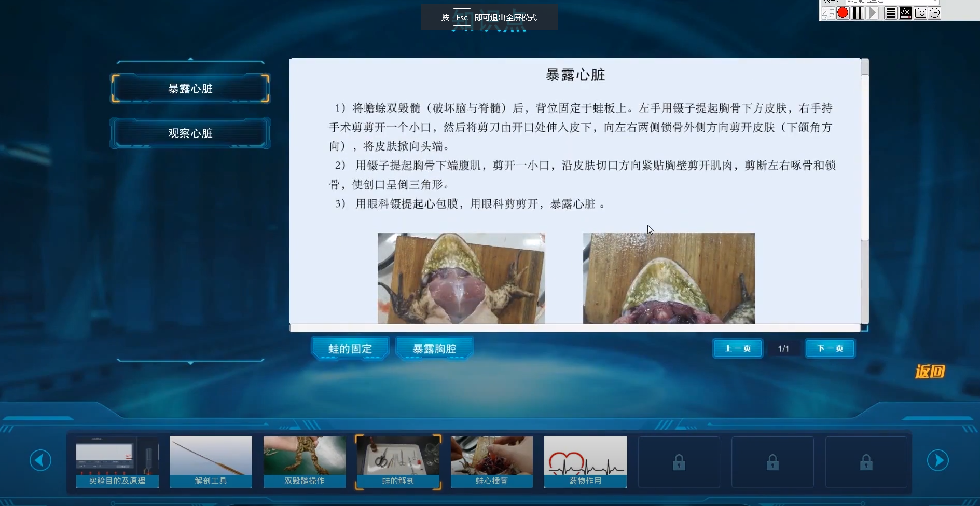Click the pause bars icon in recorder toolbar

[x=858, y=13]
